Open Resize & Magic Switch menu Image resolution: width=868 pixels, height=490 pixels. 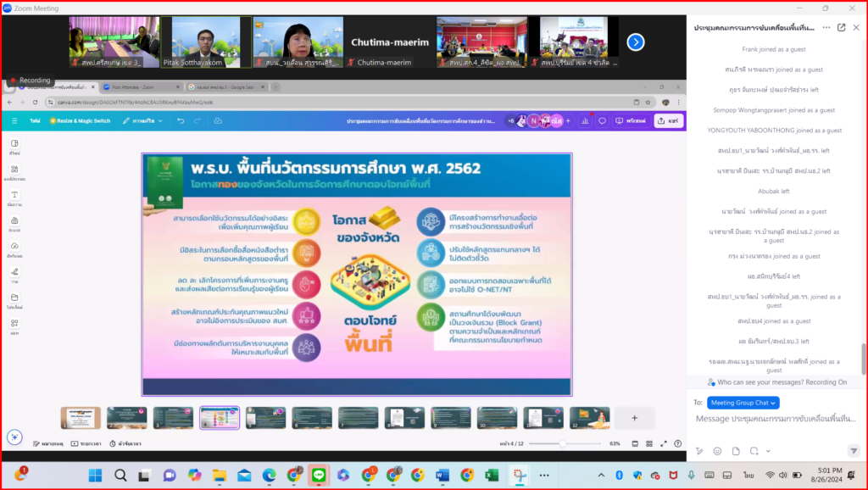[80, 121]
